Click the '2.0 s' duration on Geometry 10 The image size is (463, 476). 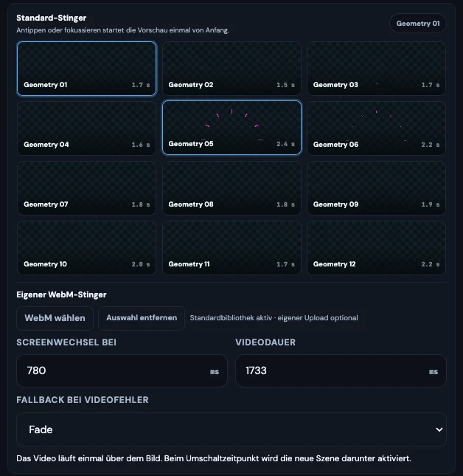click(141, 264)
